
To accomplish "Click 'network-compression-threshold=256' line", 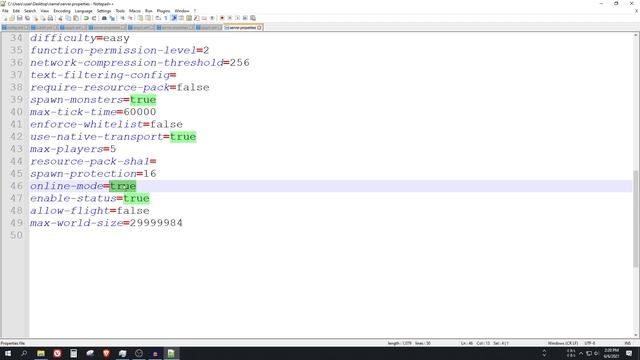I will pos(140,62).
